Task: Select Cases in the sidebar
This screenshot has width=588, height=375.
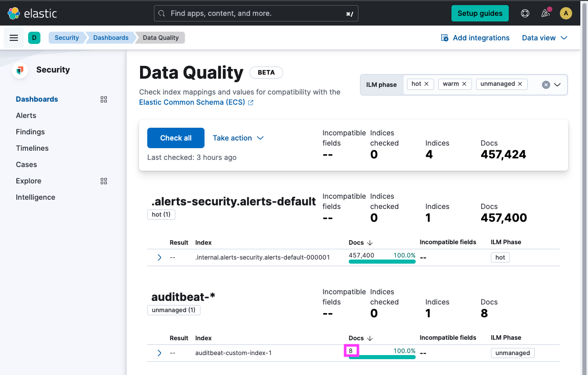Action: click(x=26, y=165)
